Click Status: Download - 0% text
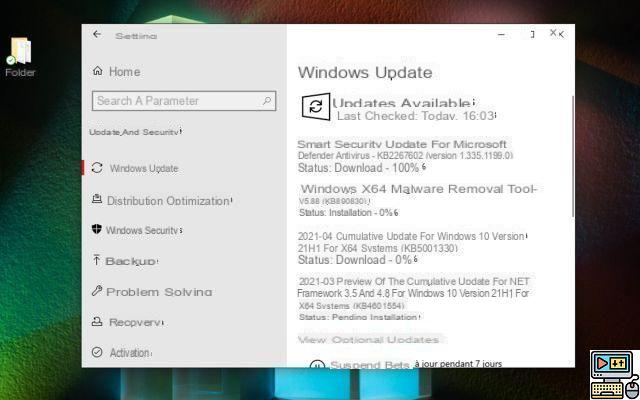This screenshot has height=400, width=640. (355, 260)
